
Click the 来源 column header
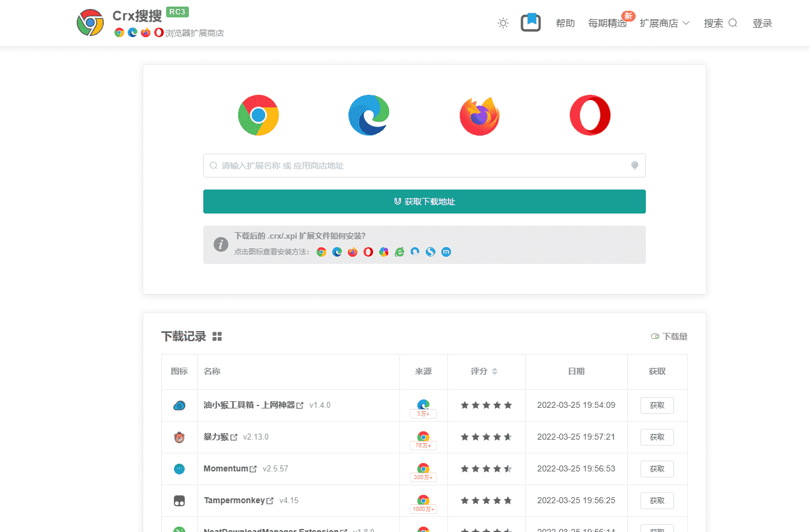[x=423, y=371]
